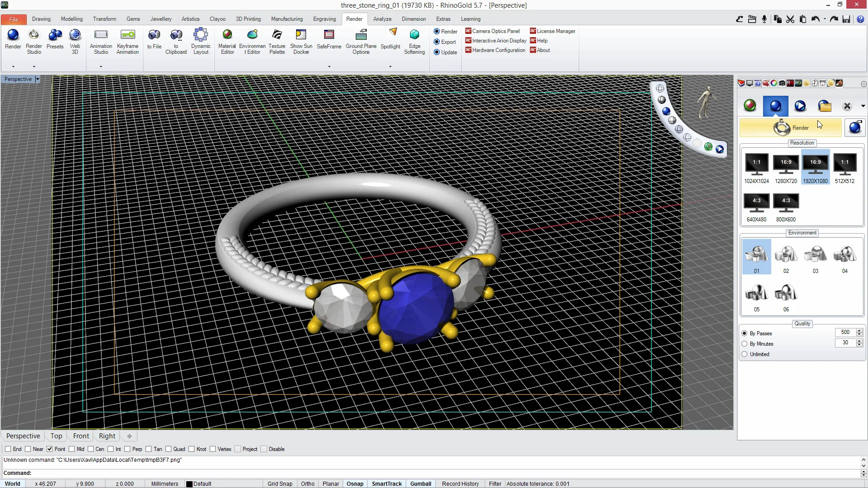Select the By Minutes quality option
This screenshot has width=868, height=488.
(x=745, y=344)
